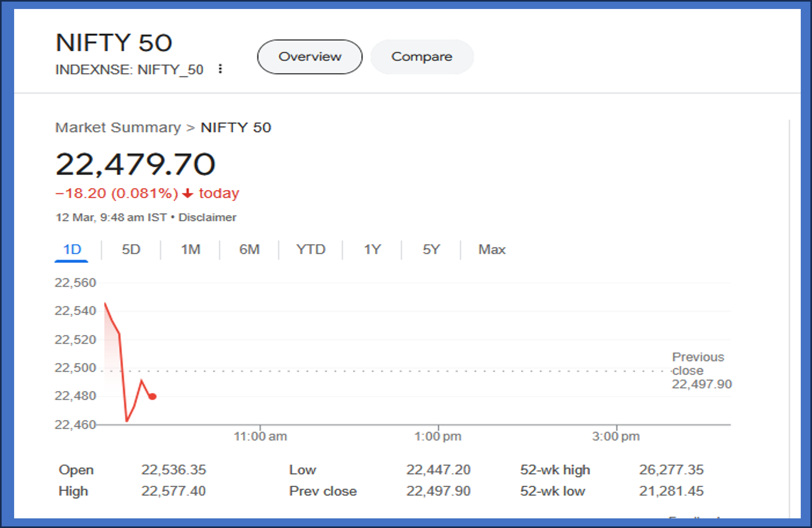Click the Compare pill button
The image size is (812, 528).
[x=422, y=57]
